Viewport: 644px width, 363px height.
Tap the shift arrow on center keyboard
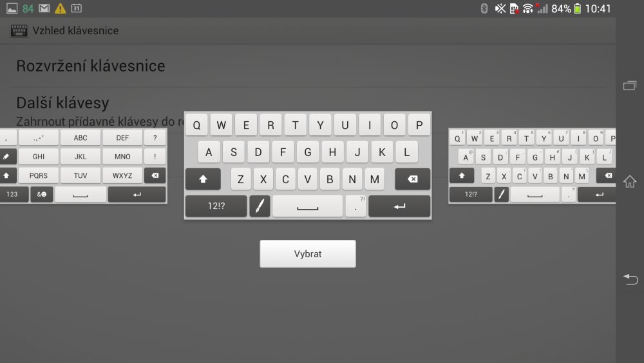pyautogui.click(x=203, y=179)
